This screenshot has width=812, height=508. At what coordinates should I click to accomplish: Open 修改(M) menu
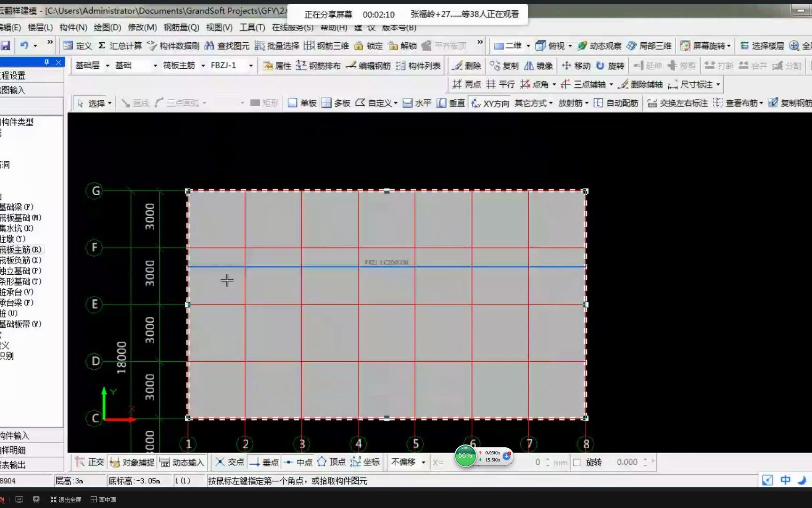click(142, 27)
